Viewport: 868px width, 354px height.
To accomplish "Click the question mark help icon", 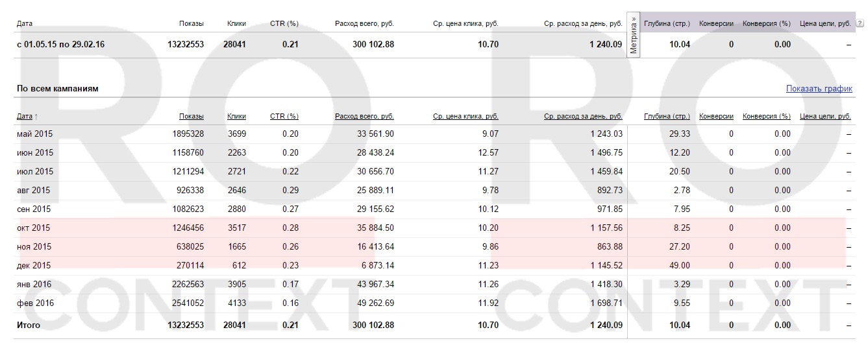I will coord(860,23).
